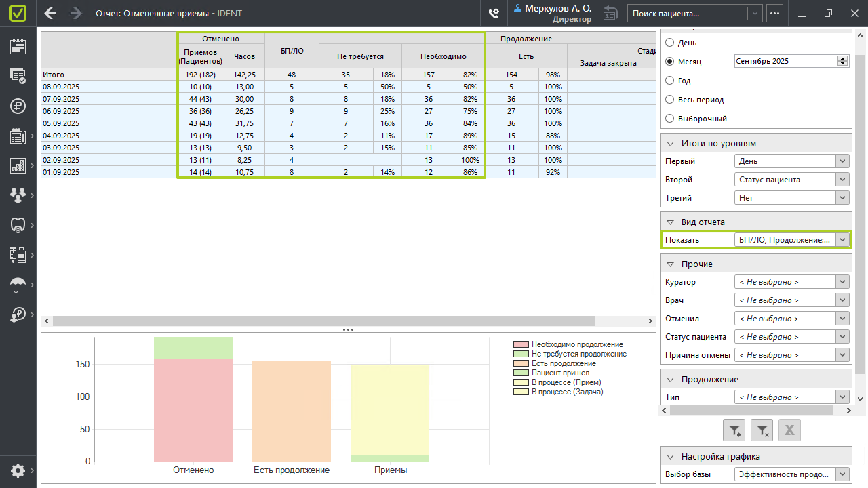Click in the "Поиск пациента" search field
This screenshot has width=868, height=488.
click(688, 13)
